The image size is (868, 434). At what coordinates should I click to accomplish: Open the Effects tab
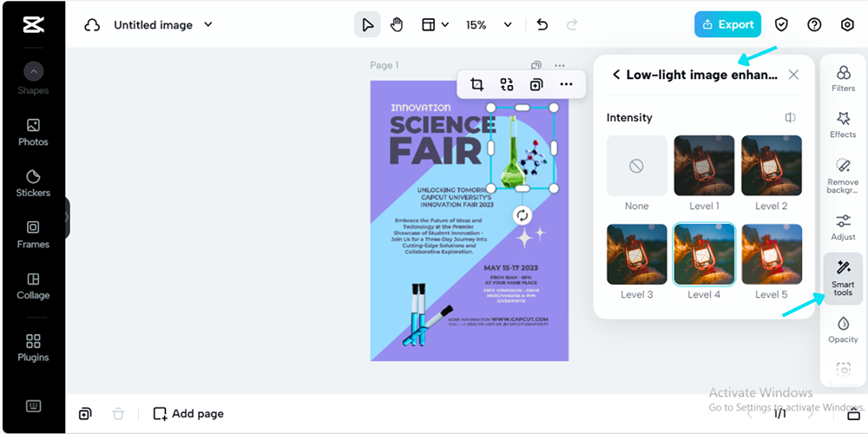tap(843, 124)
